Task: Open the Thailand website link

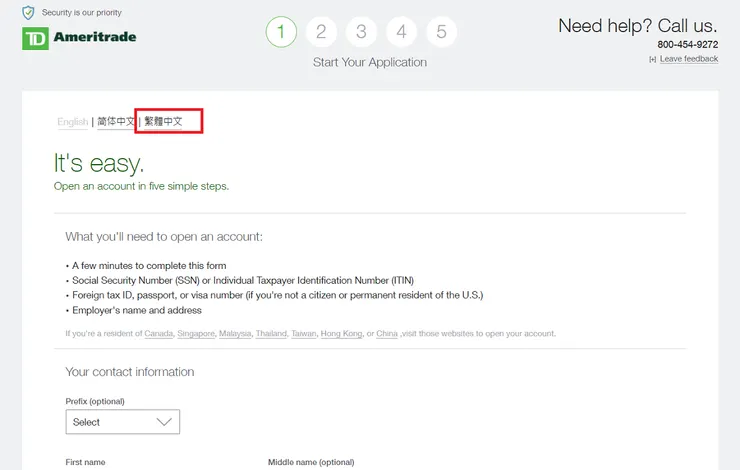Action: (271, 334)
